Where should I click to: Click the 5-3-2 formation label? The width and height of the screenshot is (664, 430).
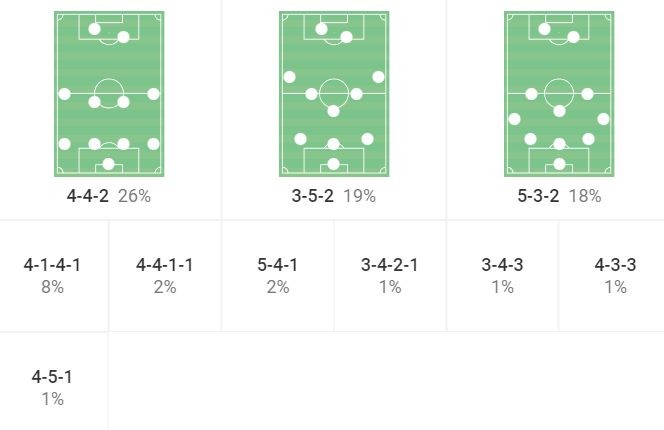(540, 196)
